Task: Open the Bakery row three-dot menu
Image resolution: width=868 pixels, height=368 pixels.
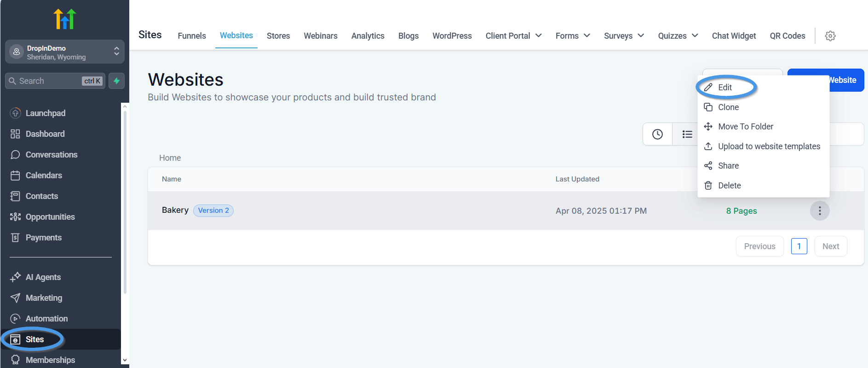Action: [820, 211]
